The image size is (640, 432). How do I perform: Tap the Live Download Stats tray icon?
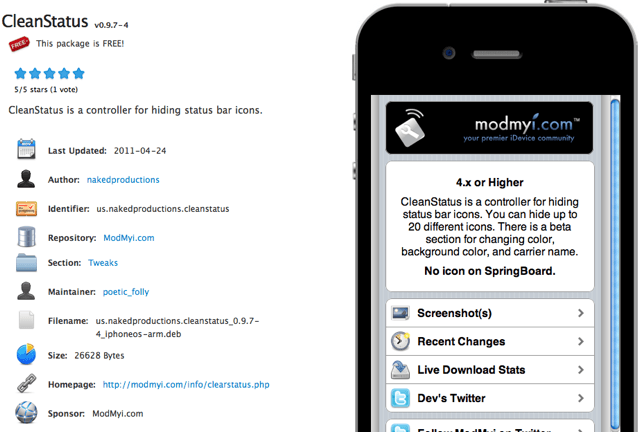pyautogui.click(x=400, y=370)
